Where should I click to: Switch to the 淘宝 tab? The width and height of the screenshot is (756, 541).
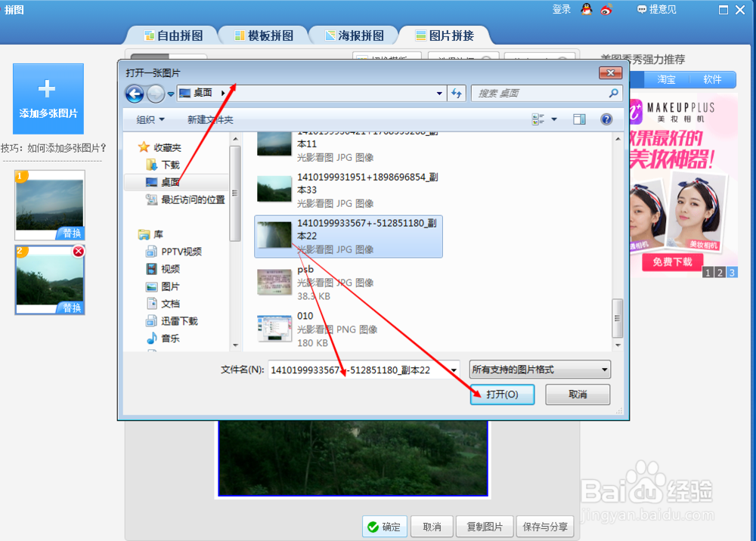[x=666, y=79]
